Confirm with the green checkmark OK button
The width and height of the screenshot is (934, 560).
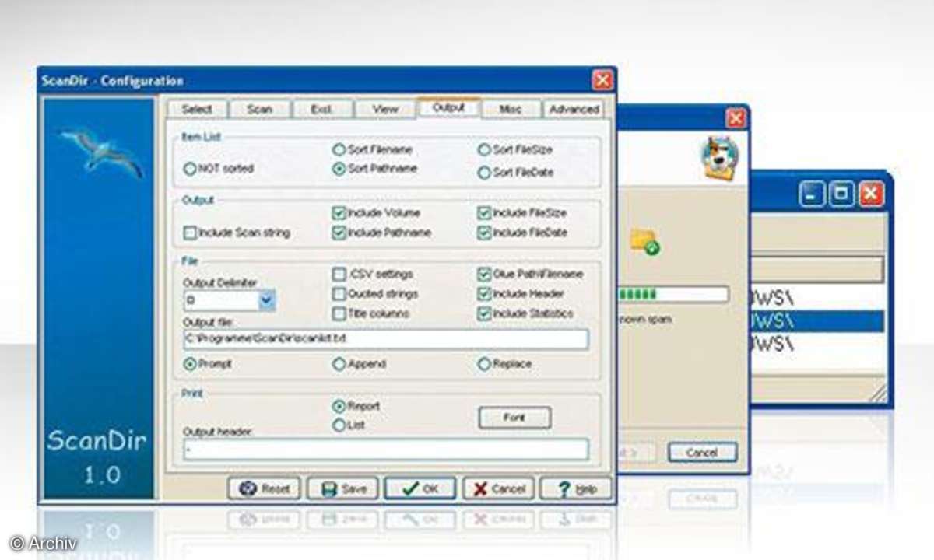point(420,488)
